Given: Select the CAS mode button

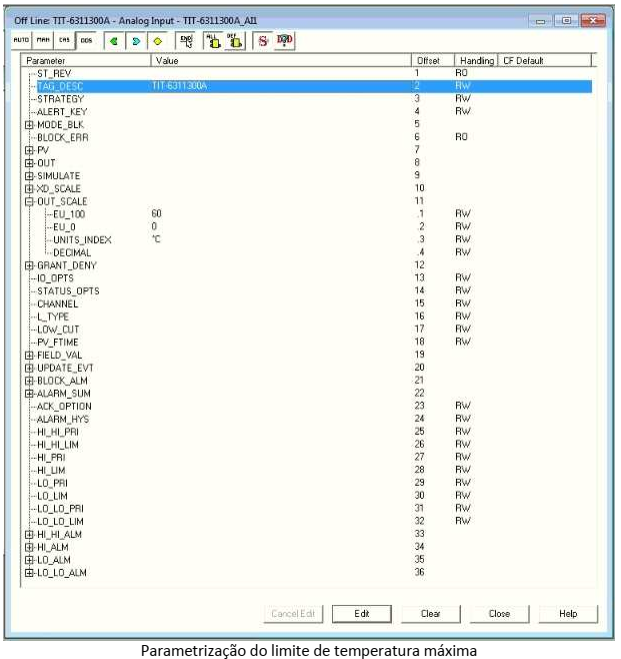Looking at the screenshot, I should 64,40.
